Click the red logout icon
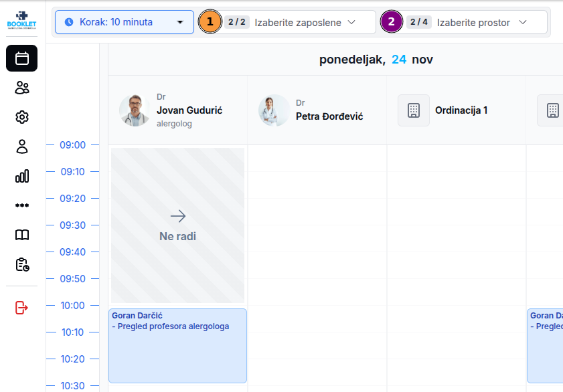 [22, 308]
